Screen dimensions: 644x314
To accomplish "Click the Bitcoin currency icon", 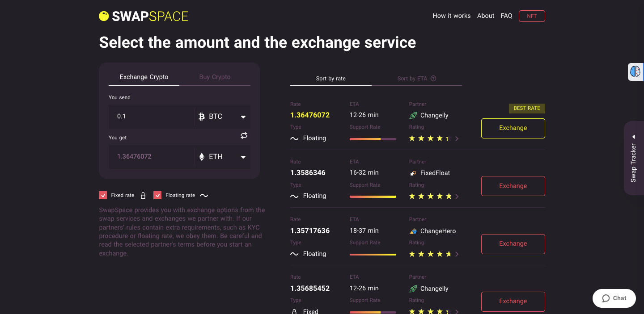I will pyautogui.click(x=202, y=117).
